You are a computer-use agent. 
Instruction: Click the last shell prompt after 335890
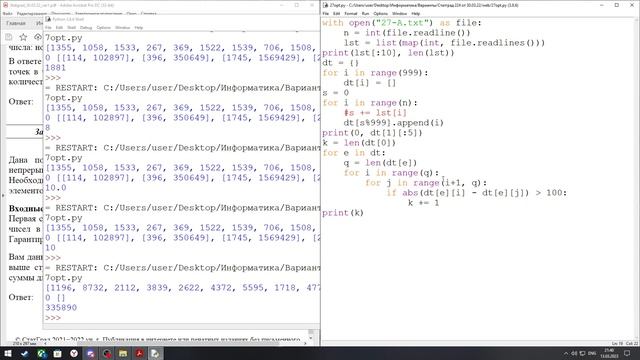click(53, 318)
